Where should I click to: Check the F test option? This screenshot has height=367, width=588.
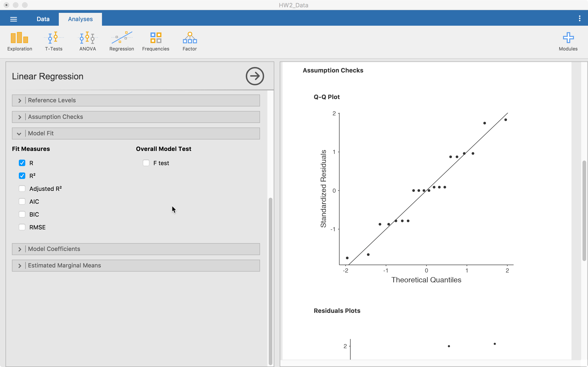point(146,163)
